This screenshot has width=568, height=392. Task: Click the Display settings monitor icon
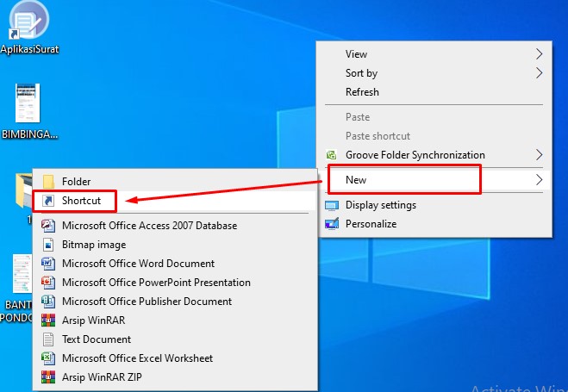[x=332, y=205]
